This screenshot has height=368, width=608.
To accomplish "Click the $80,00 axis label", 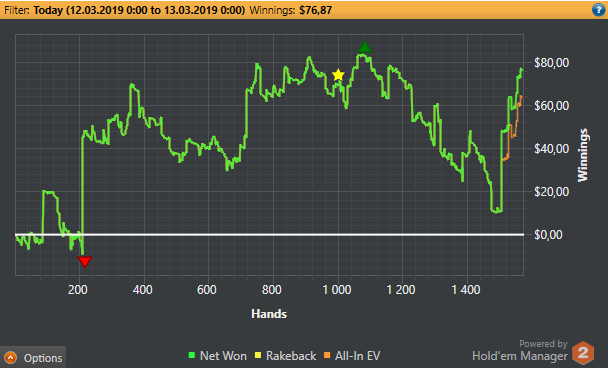I will pyautogui.click(x=551, y=62).
